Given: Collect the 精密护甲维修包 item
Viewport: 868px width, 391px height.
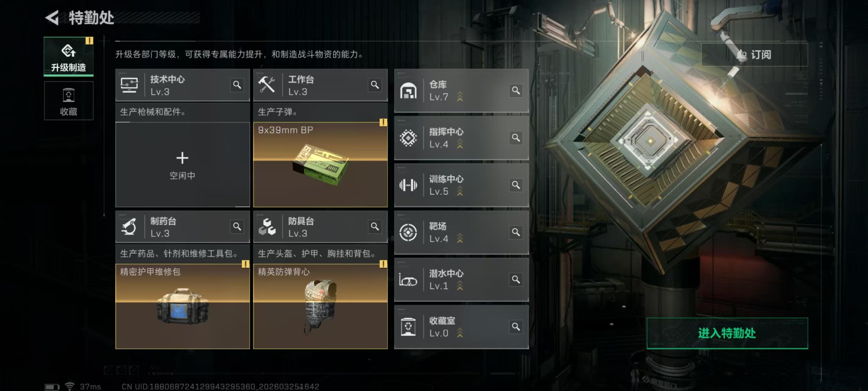Looking at the screenshot, I should [182, 306].
